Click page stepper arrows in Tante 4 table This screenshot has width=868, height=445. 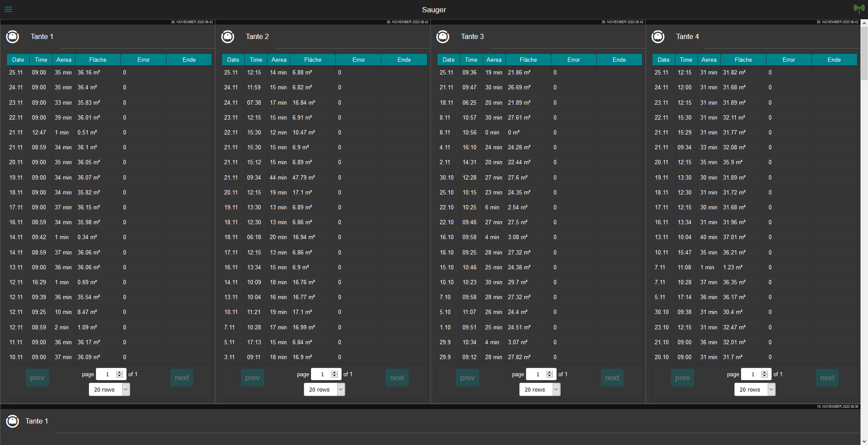click(x=765, y=374)
